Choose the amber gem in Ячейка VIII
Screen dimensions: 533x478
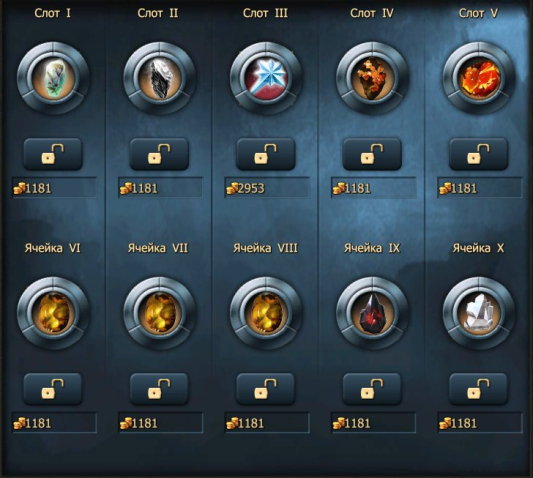tap(266, 313)
